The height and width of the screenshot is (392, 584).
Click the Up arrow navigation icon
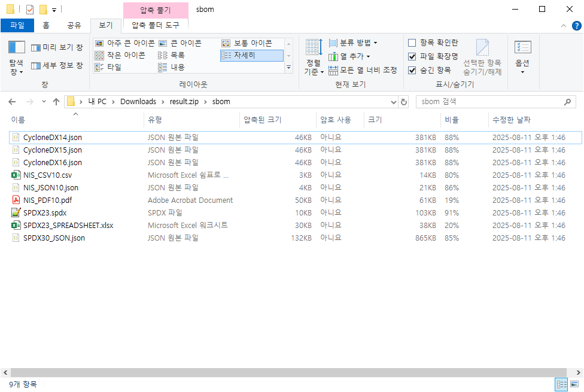tap(56, 102)
